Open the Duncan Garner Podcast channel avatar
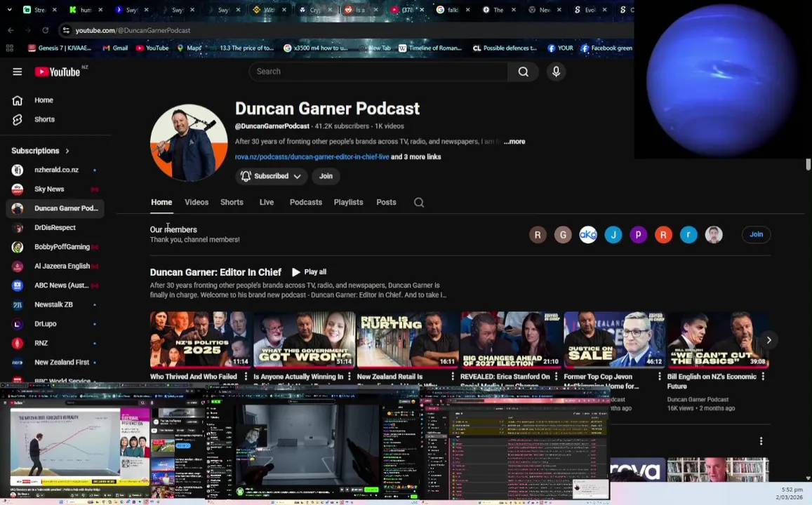This screenshot has width=812, height=505. tap(189, 143)
